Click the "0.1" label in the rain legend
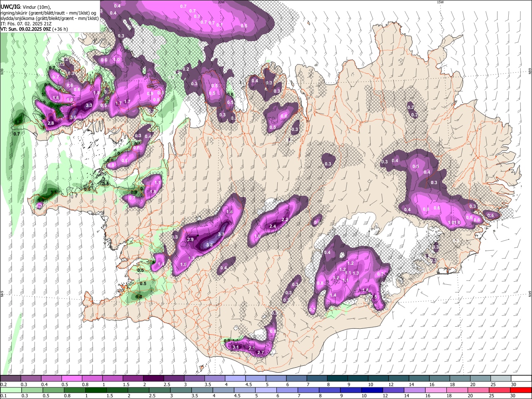 tap(4, 396)
